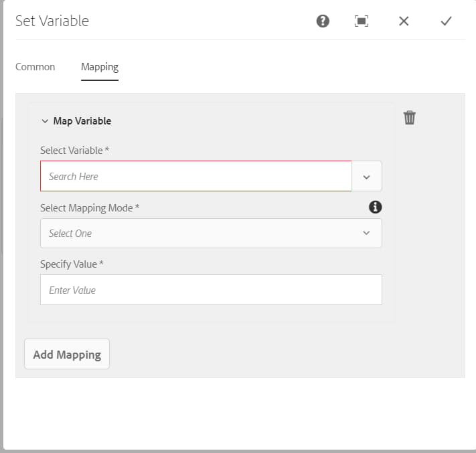Collapse the Map Variable section chevron
The image size is (476, 453).
[45, 121]
